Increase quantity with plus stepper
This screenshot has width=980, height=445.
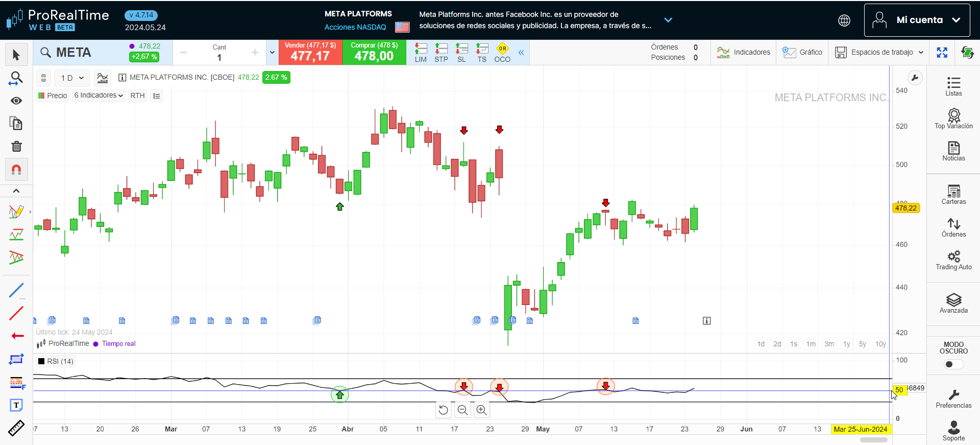[255, 53]
